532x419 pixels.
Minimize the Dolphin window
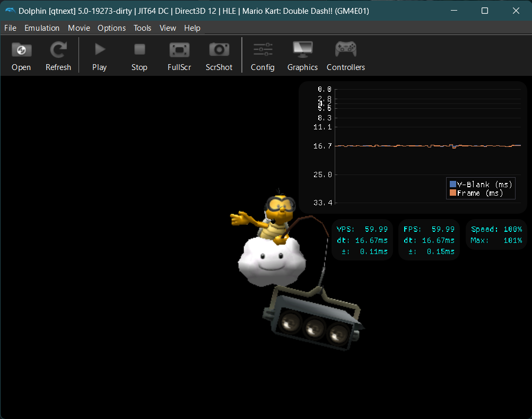coord(454,11)
